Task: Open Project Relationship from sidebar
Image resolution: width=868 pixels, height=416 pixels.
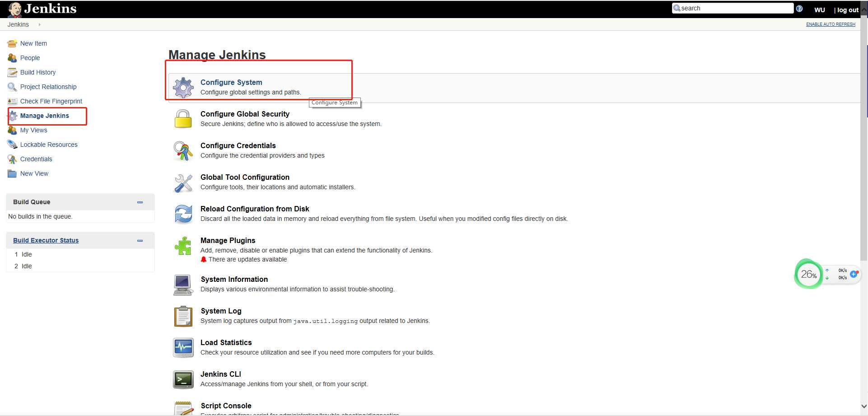Action: pyautogui.click(x=48, y=87)
